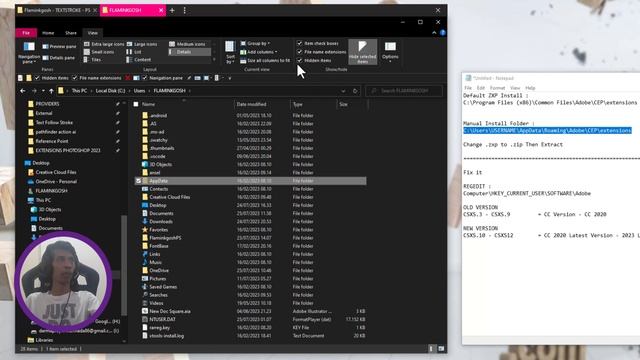Tick the select-all checkbox beside Name header
640x360 pixels.
click(136, 104)
